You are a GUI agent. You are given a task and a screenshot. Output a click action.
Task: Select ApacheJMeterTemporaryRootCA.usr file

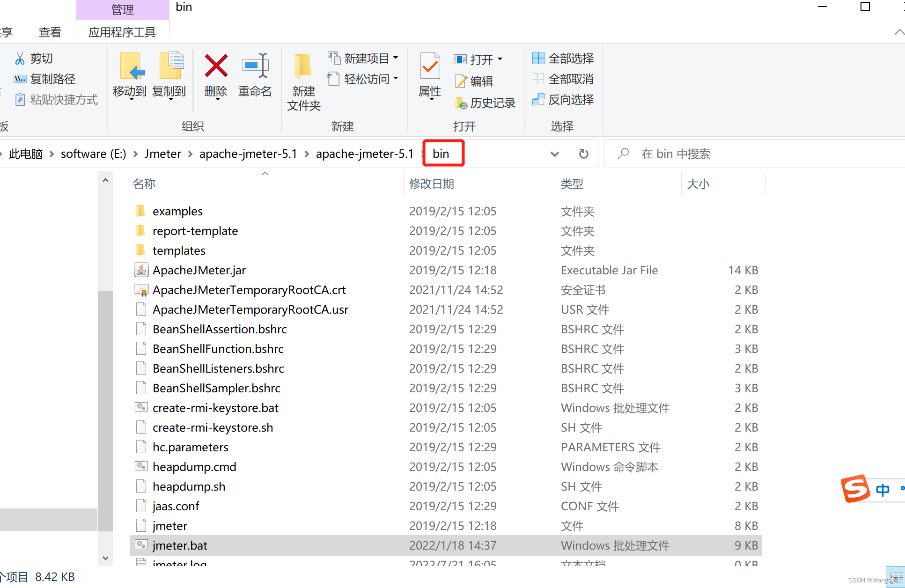point(250,309)
